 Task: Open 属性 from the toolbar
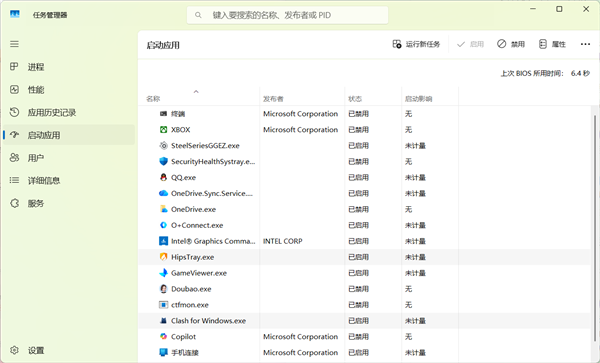[x=552, y=44]
